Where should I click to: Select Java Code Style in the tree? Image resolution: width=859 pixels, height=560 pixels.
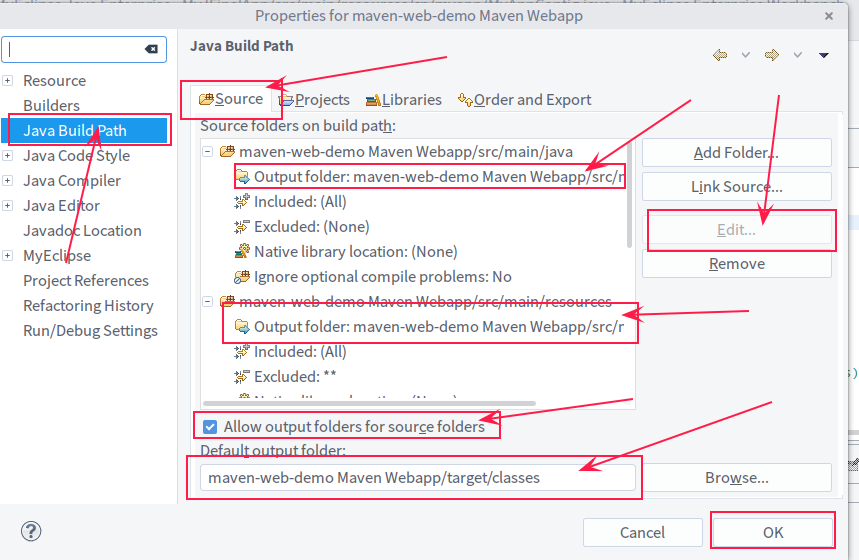(x=77, y=156)
